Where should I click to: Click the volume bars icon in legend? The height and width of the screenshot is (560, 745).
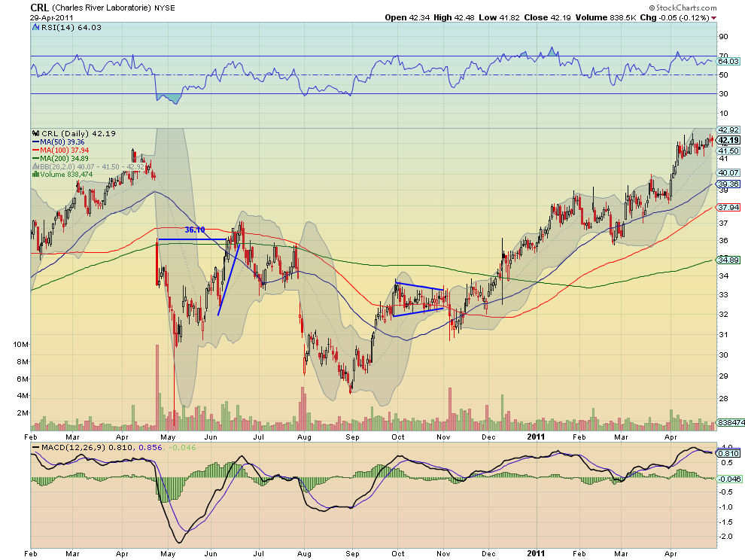[35, 175]
